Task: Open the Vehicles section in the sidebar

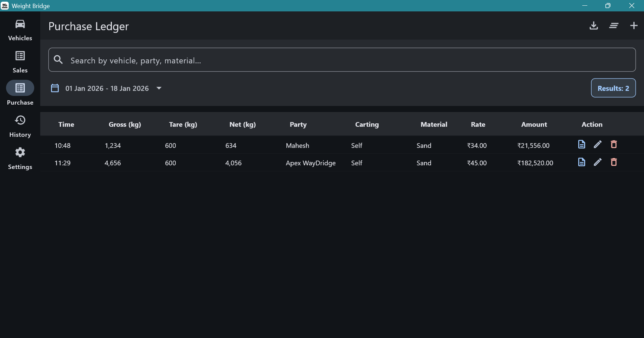Action: click(20, 30)
